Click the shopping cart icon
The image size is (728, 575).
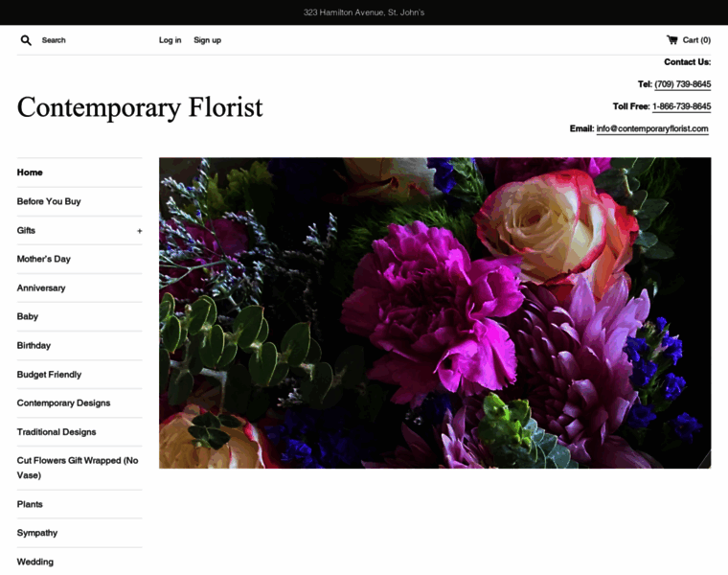point(671,40)
